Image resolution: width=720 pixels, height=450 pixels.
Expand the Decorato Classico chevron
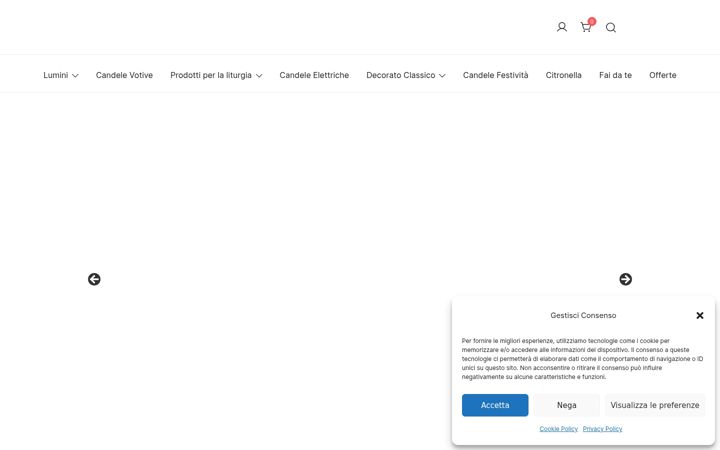coord(442,76)
